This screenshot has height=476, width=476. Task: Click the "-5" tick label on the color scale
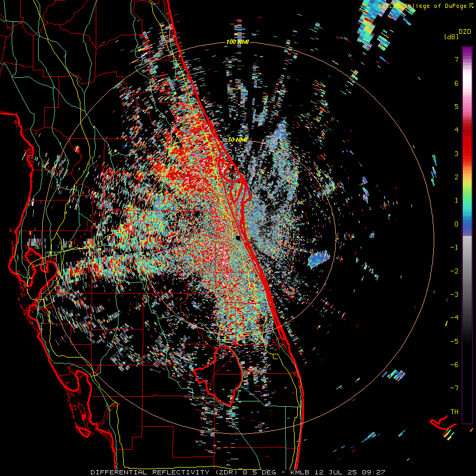pyautogui.click(x=454, y=342)
